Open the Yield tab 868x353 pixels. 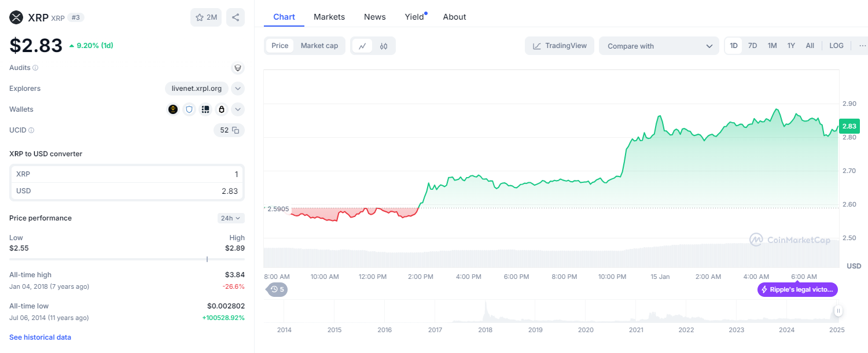tap(415, 17)
